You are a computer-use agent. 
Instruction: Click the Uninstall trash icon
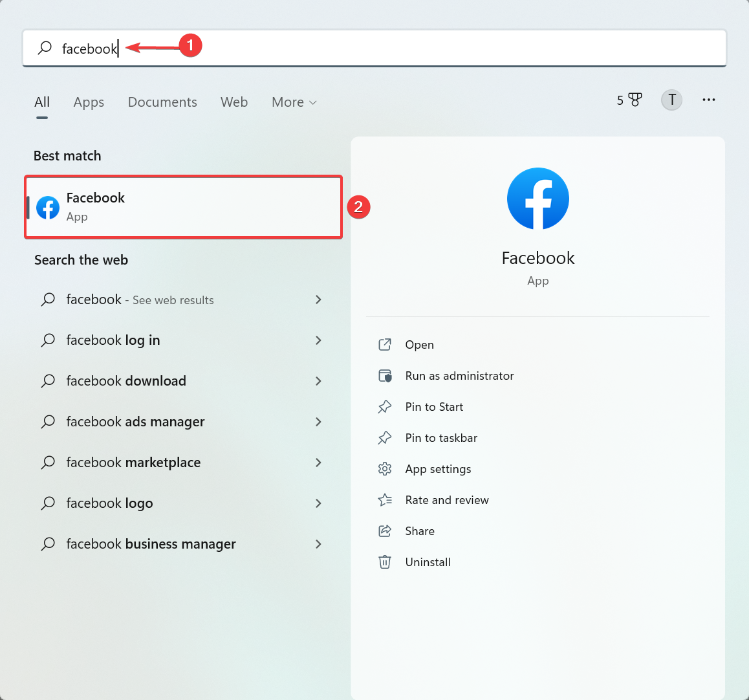(385, 562)
